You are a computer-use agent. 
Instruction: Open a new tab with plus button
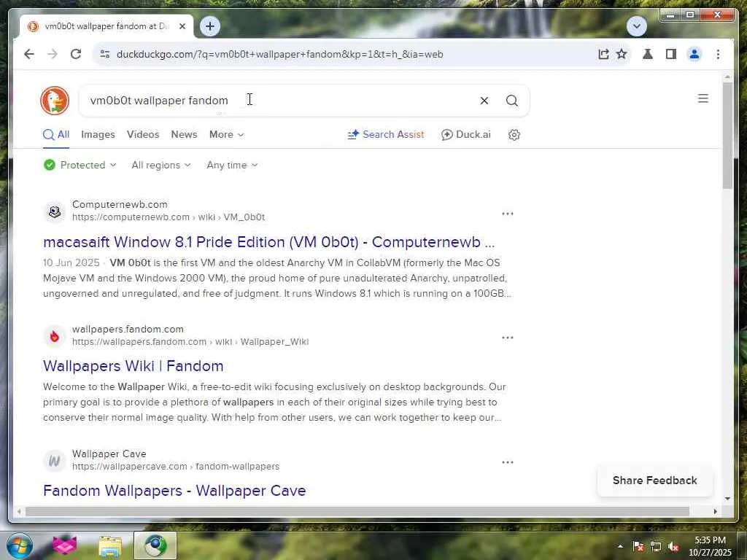[x=210, y=26]
